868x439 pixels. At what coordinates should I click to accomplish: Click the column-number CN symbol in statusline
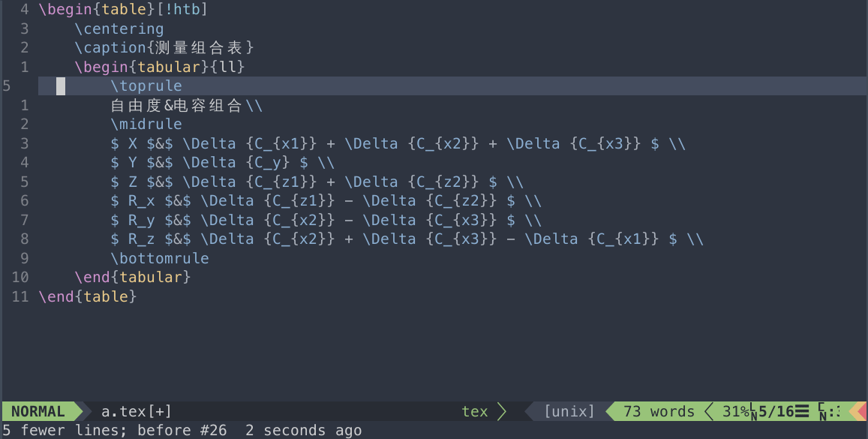tap(822, 413)
